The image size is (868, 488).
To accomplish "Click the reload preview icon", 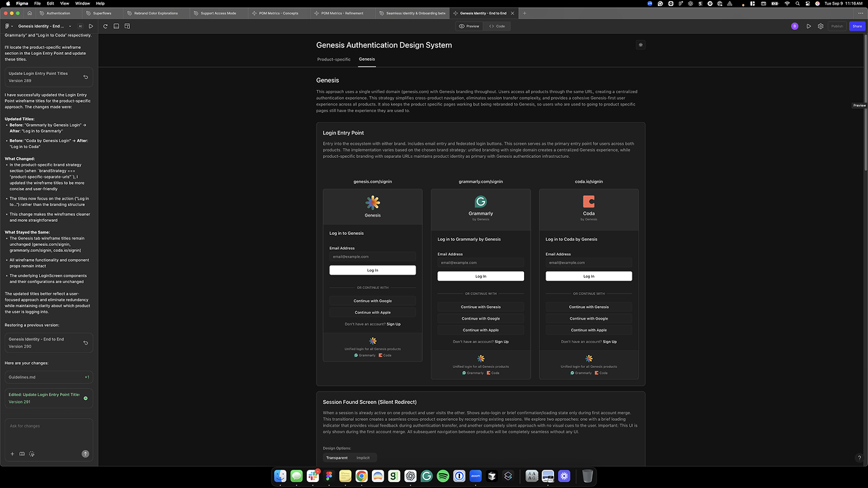I will pos(105,26).
